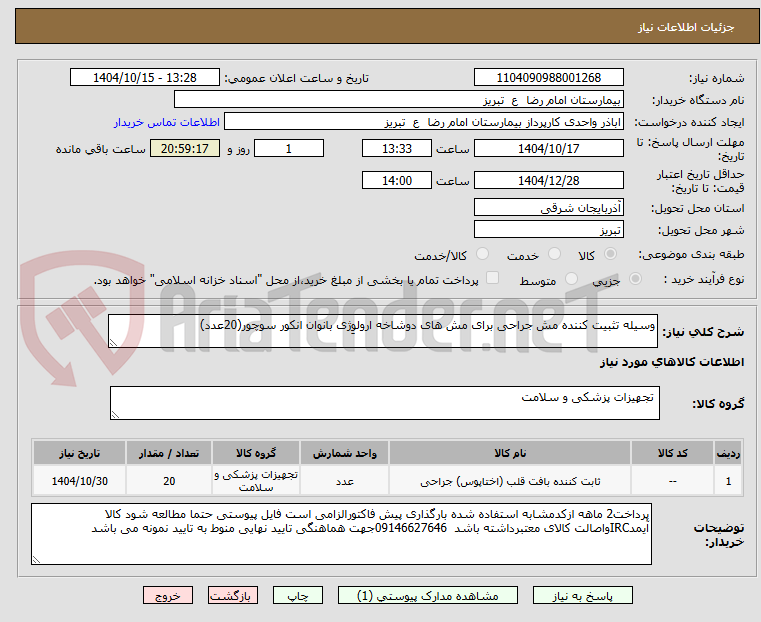
Task: Click the گروه کالا text area
Action: (x=384, y=403)
